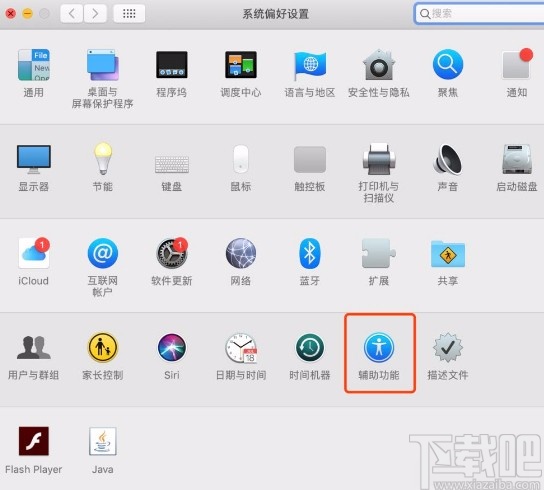The image size is (544, 490).
Task: Open 启动磁盘 (Startup Disk) preferences
Action: click(517, 159)
